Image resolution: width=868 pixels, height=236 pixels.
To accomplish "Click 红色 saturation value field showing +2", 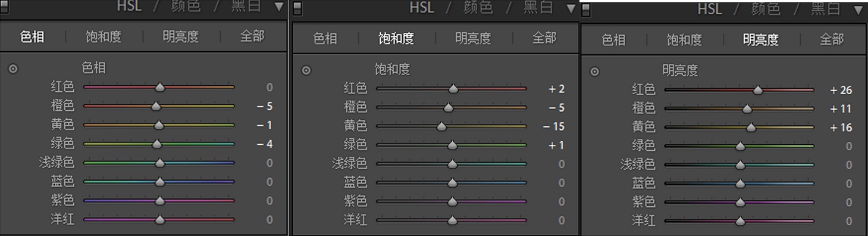I will 556,89.
